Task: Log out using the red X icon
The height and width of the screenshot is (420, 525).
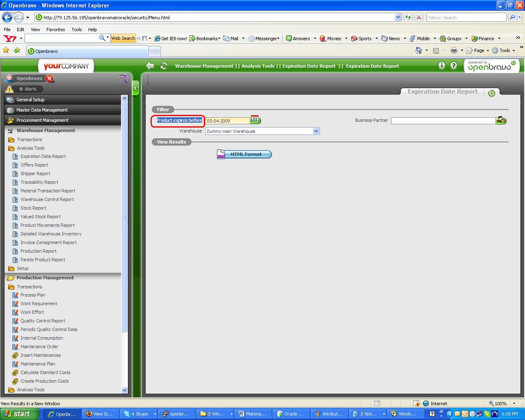Action: 50,78
